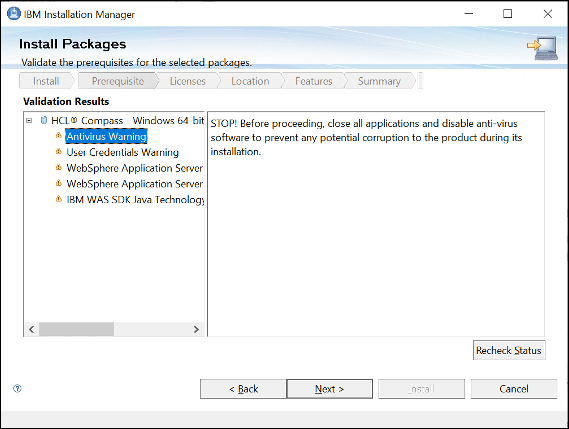Collapse the HCL Compass tree node
569x429 pixels.
click(29, 120)
